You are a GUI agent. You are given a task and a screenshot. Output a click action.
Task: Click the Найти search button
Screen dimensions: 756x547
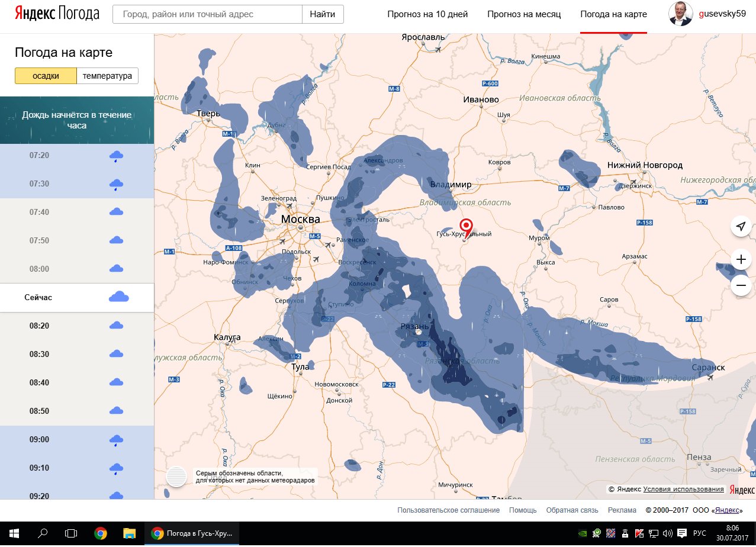click(x=323, y=14)
